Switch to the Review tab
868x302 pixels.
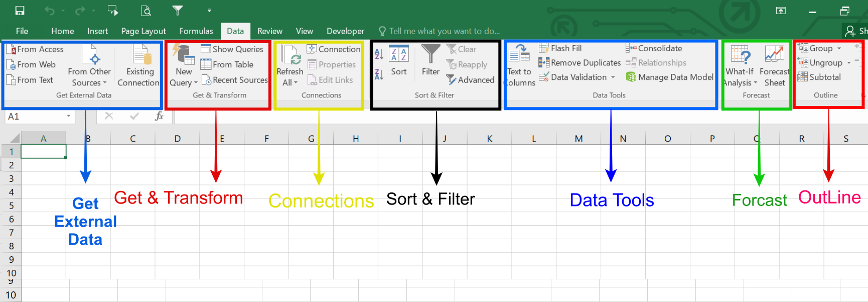[x=270, y=31]
